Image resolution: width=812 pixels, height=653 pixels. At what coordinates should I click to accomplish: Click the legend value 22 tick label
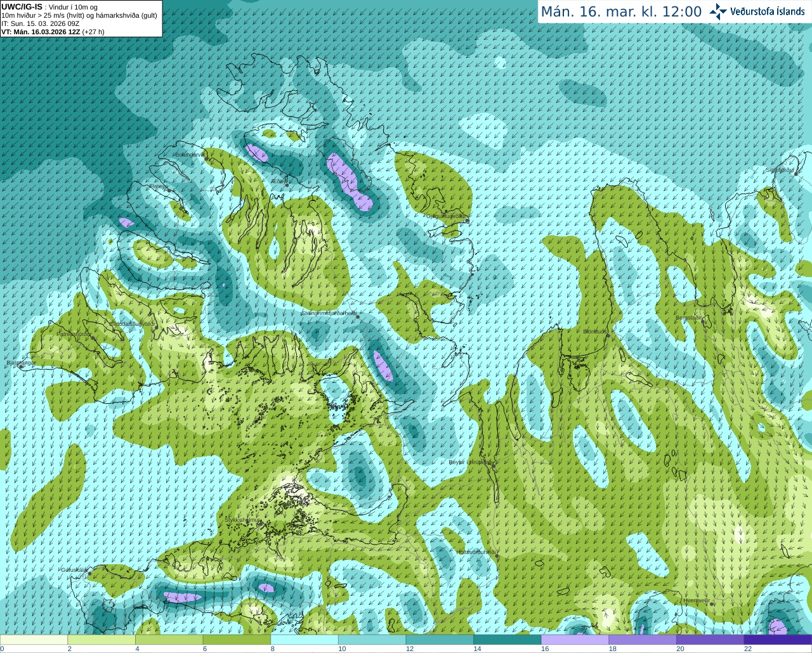point(748,649)
